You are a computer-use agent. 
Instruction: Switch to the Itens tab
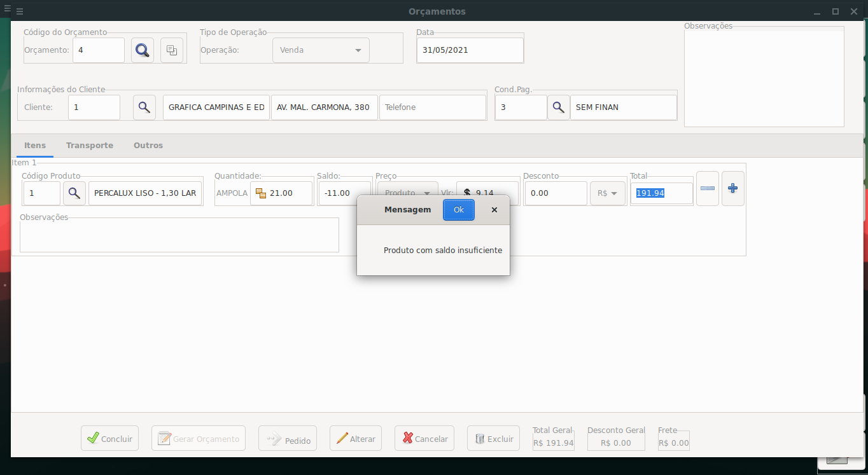coord(35,146)
